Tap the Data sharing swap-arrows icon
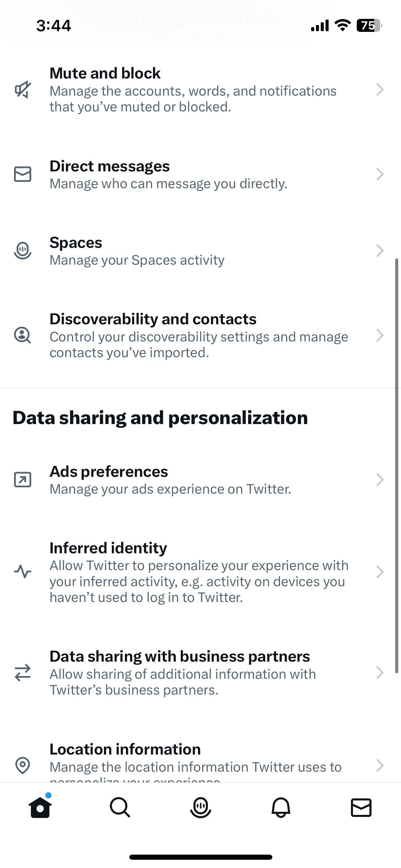Viewport: 401px width, 868px height. click(x=23, y=673)
